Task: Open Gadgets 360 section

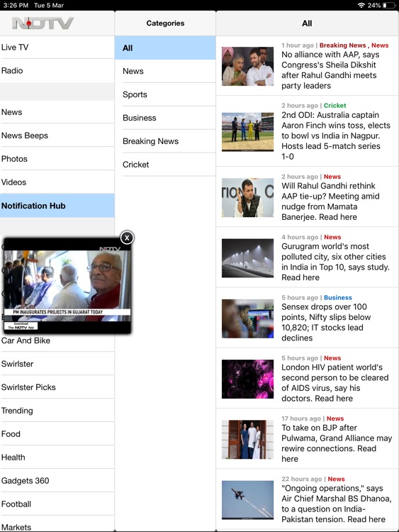Action: click(x=57, y=481)
